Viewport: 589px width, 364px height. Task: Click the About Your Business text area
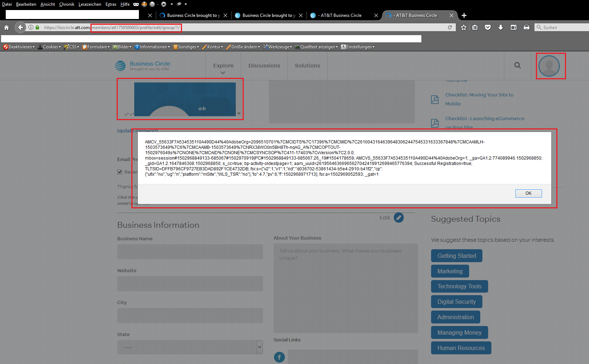[x=346, y=288]
